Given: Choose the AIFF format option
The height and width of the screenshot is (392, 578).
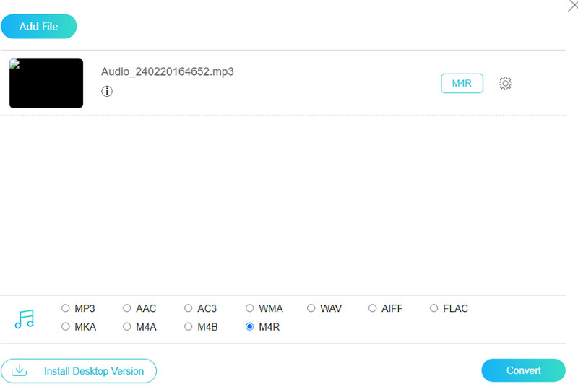Looking at the screenshot, I should 373,308.
